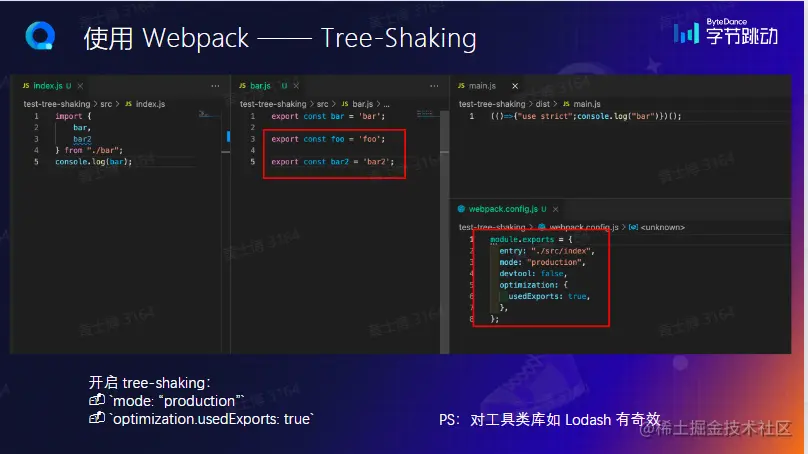Open more actions menu in index.js pane
Image resolution: width=808 pixels, height=454 pixels.
pyautogui.click(x=215, y=86)
